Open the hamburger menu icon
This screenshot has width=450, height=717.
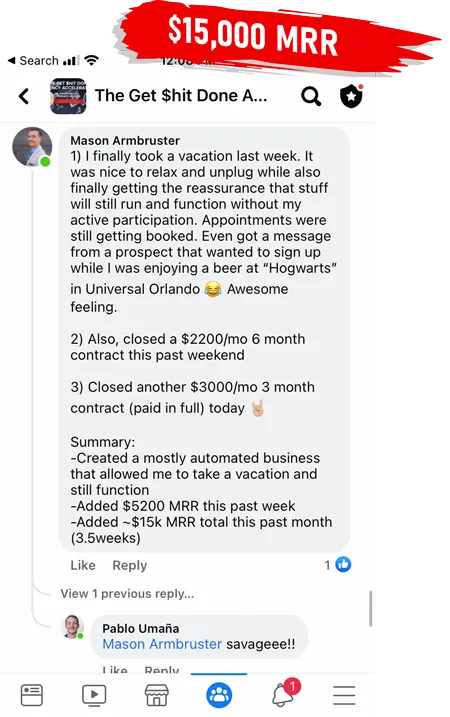(x=344, y=695)
